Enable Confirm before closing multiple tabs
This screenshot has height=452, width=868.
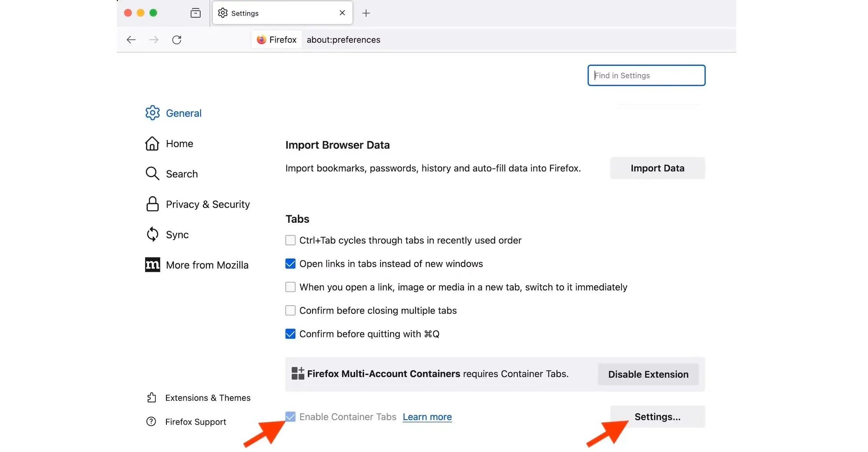click(x=290, y=310)
